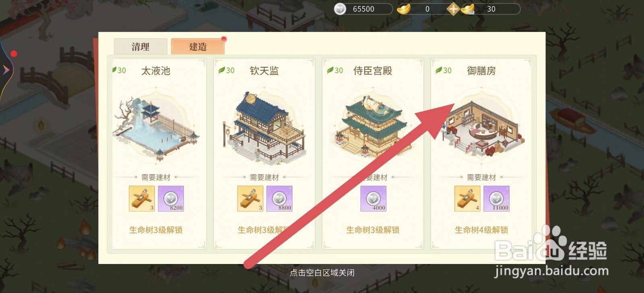Tap the 侍臣宫殿 palace building image
This screenshot has height=293, width=644.
372,126
